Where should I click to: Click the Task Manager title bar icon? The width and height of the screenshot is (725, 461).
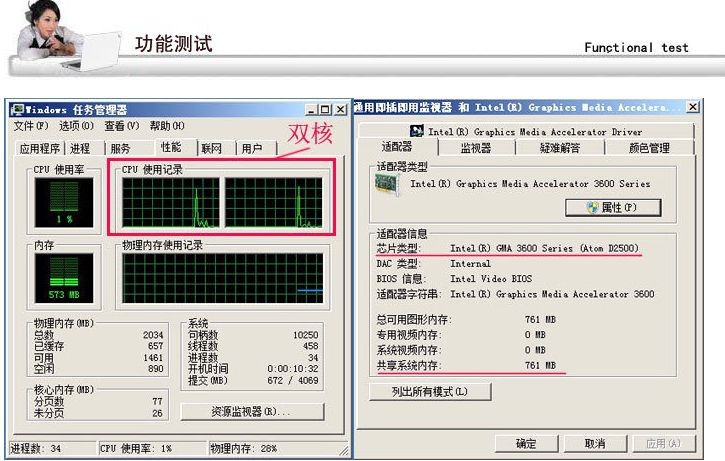(x=17, y=110)
